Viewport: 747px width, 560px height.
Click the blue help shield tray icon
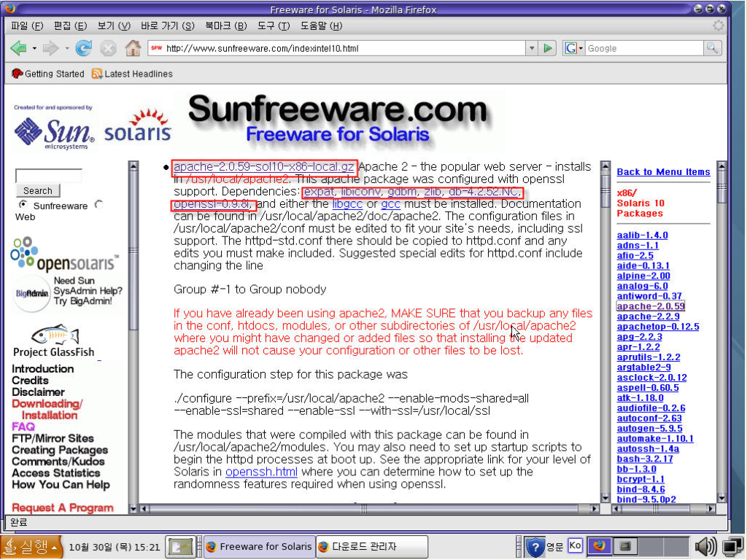click(535, 547)
